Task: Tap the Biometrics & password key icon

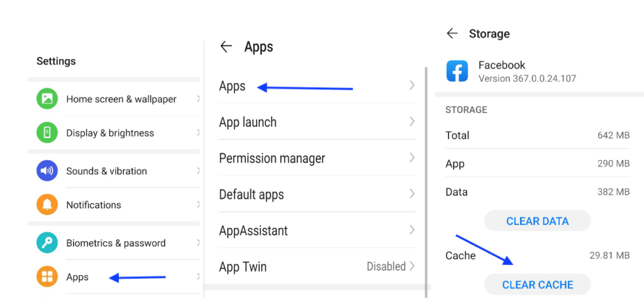Action: 47,243
